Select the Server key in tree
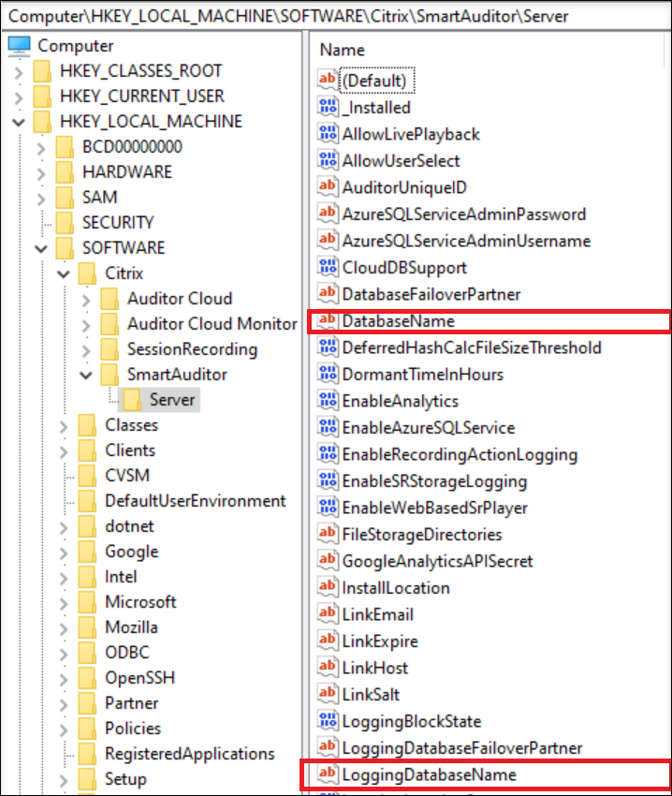This screenshot has width=672, height=796. pos(172,400)
